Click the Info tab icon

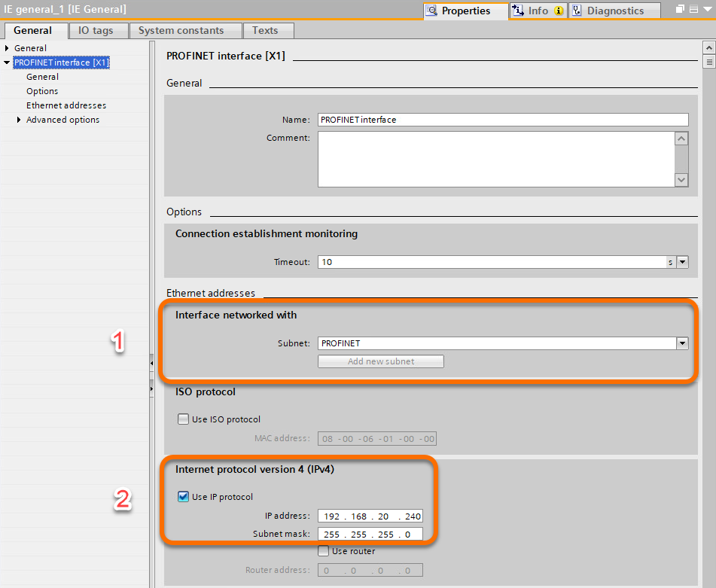518,10
